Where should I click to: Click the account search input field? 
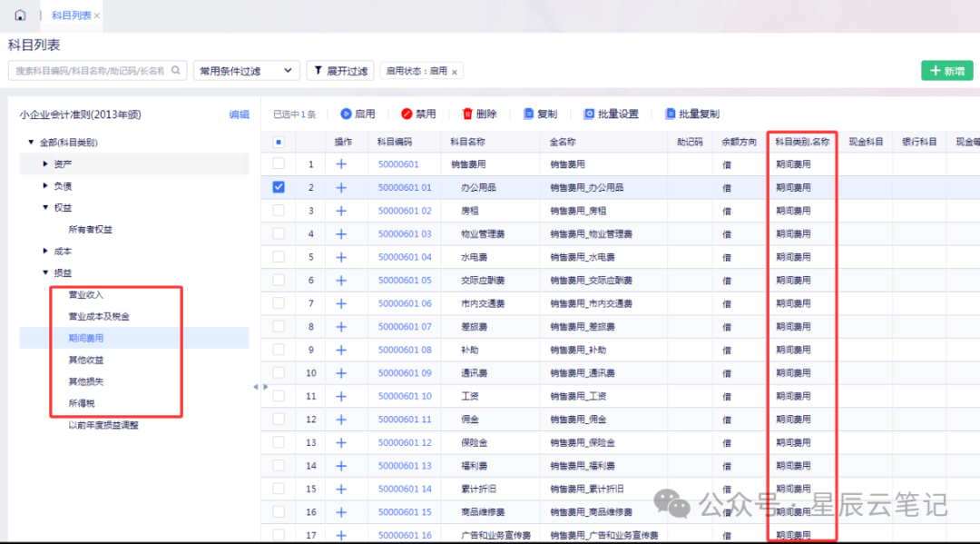pos(89,70)
